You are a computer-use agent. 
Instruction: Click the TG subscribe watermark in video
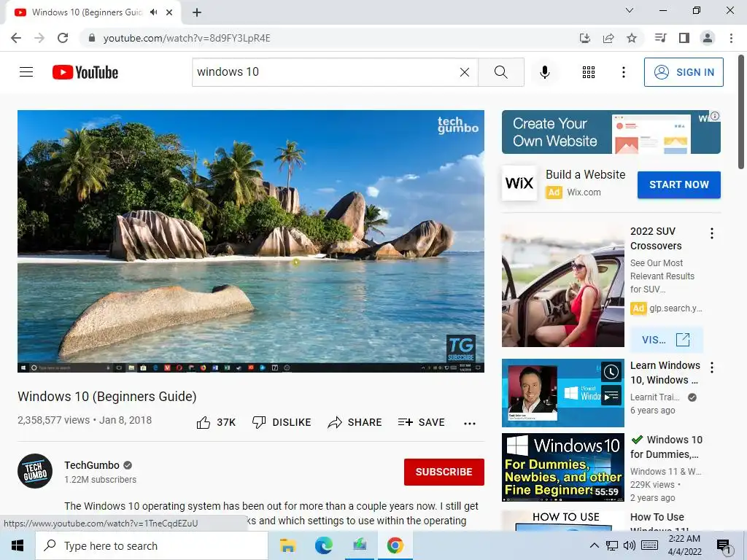460,349
